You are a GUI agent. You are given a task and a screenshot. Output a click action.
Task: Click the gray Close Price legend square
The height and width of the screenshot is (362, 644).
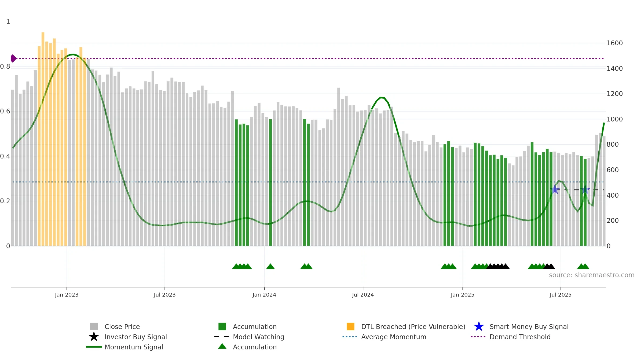pos(94,327)
